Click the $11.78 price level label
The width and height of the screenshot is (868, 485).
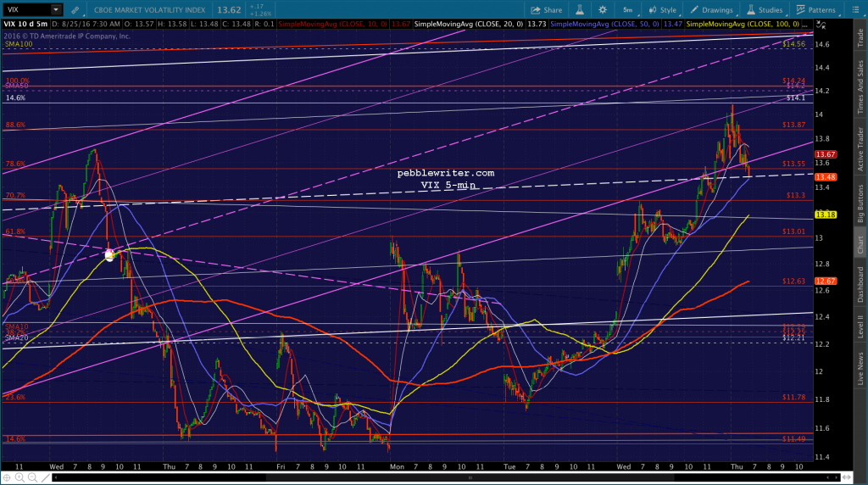pos(793,398)
